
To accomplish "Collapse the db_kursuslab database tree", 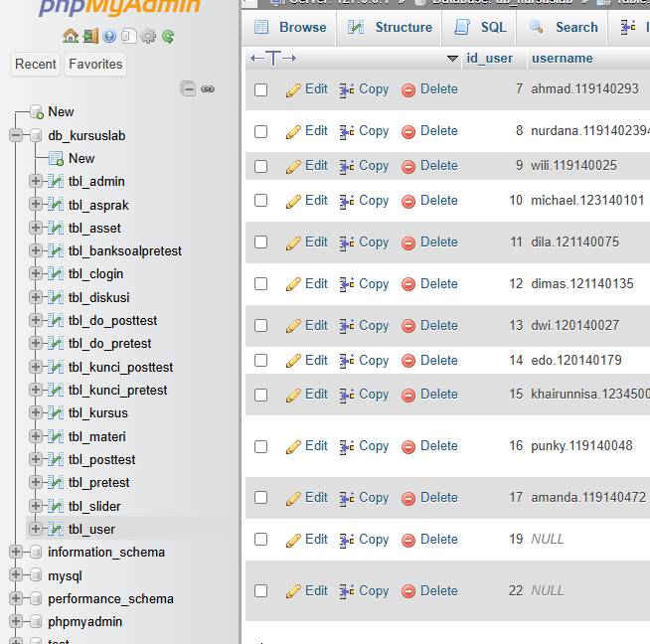I will coord(16,135).
